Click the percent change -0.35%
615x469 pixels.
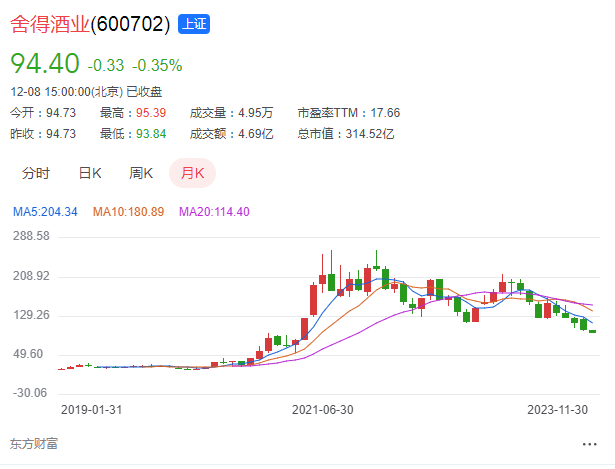coord(157,65)
